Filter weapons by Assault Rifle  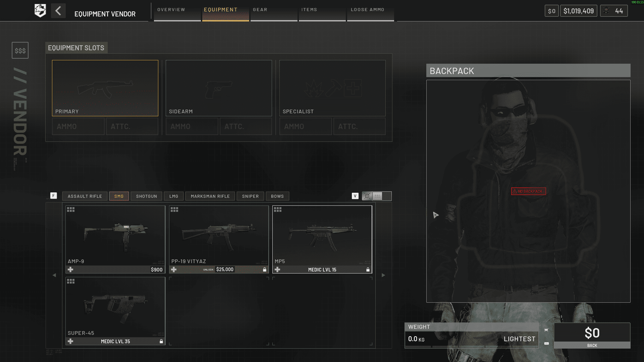coord(85,196)
